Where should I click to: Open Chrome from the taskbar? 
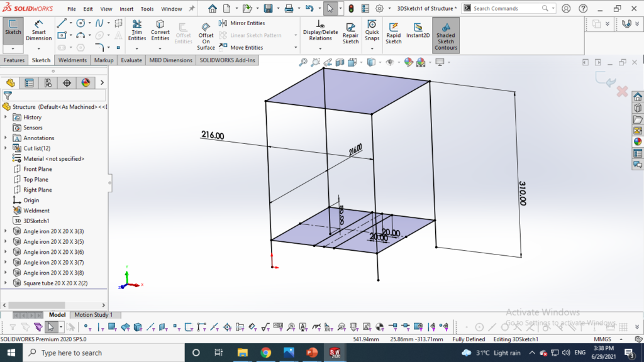pos(266,353)
